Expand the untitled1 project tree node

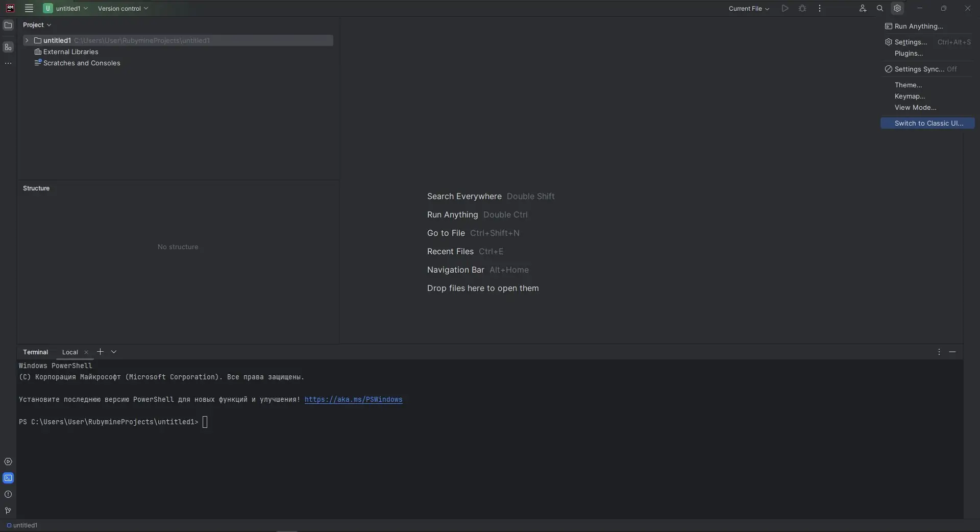27,40
